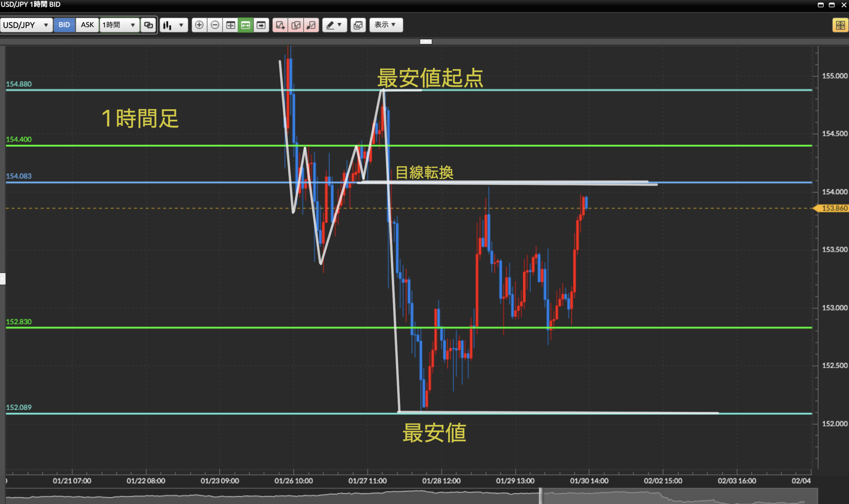Expand the bar chart type dropdown

174,25
